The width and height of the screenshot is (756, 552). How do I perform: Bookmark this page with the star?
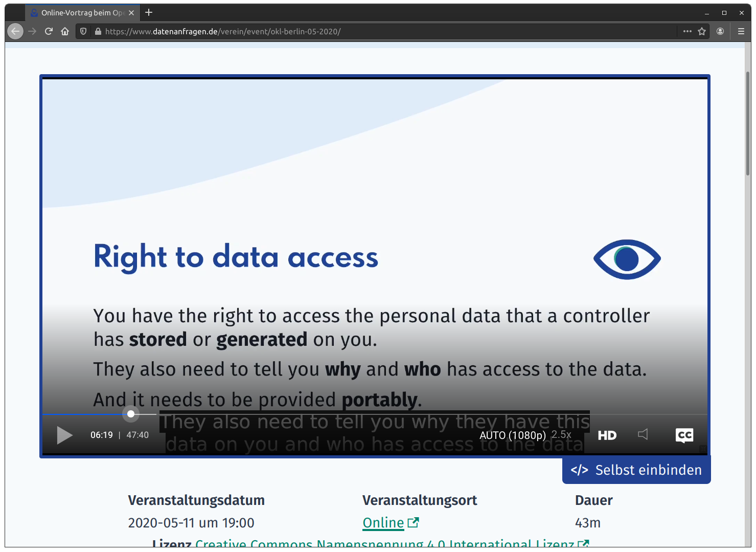(x=702, y=31)
